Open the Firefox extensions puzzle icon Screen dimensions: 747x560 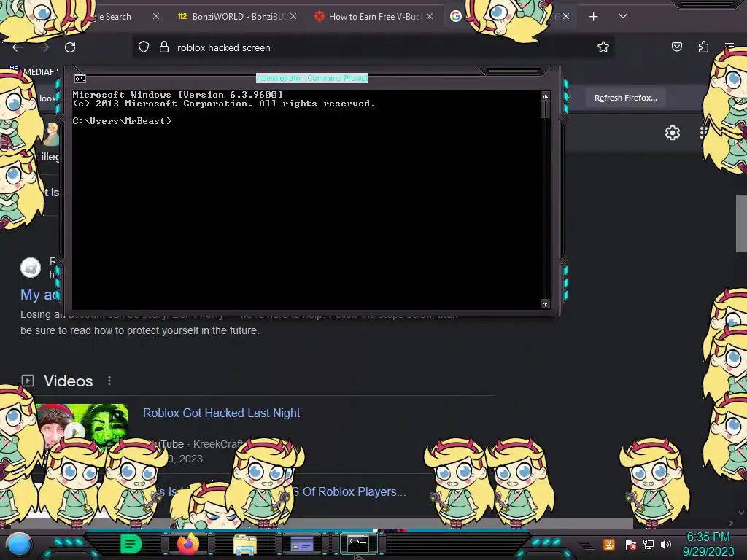[x=703, y=47]
